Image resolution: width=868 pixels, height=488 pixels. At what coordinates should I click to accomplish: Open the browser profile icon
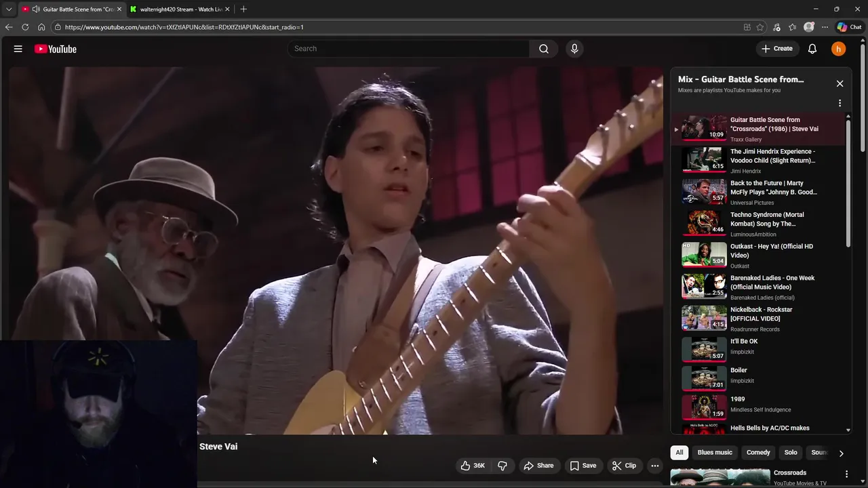808,27
